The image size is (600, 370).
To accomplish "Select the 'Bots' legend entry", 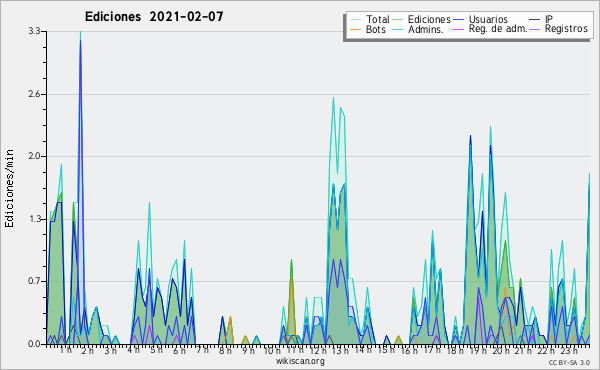I will tap(375, 29).
